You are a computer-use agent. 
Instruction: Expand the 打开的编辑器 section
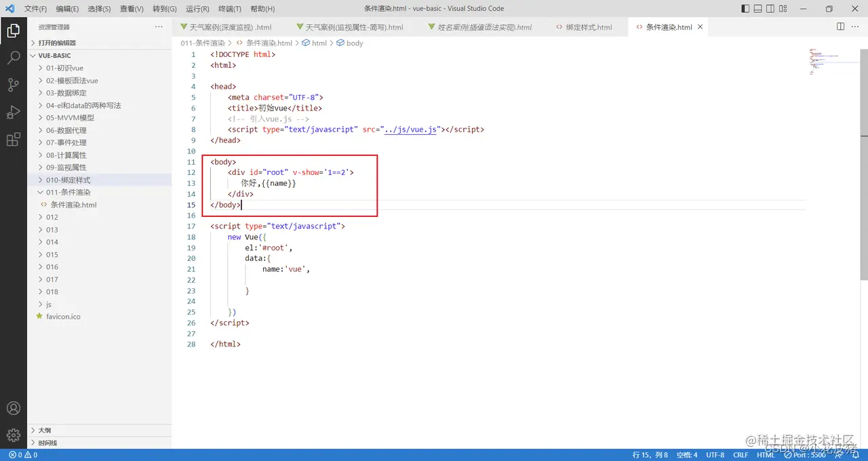pos(99,43)
